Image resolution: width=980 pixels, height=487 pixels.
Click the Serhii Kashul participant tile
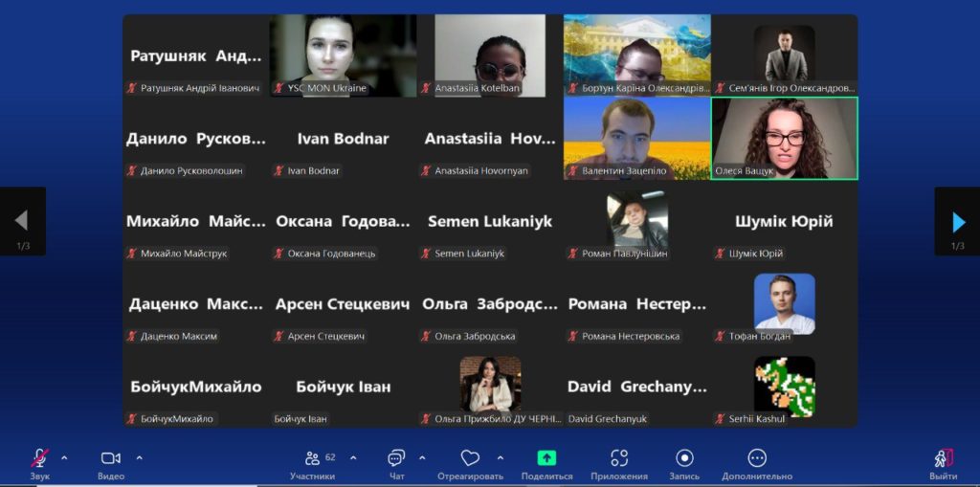tap(785, 387)
